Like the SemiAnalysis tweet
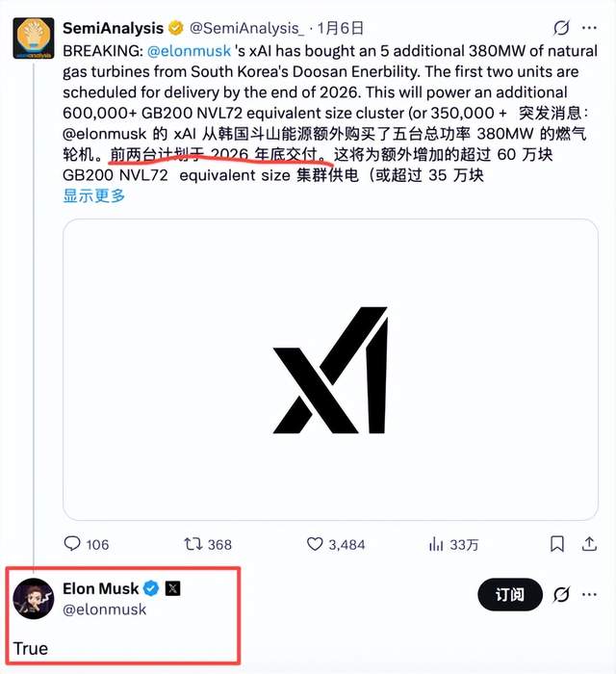The width and height of the screenshot is (616, 674). click(315, 544)
